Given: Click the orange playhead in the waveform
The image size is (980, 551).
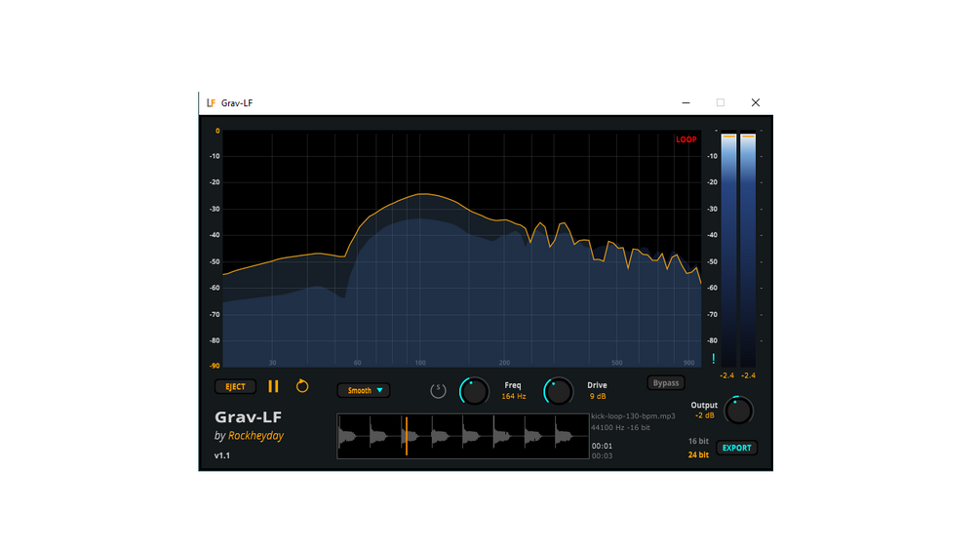Looking at the screenshot, I should tap(407, 436).
